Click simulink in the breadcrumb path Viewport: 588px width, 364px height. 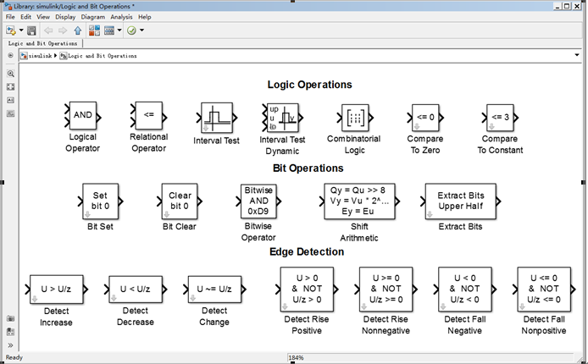(x=40, y=56)
